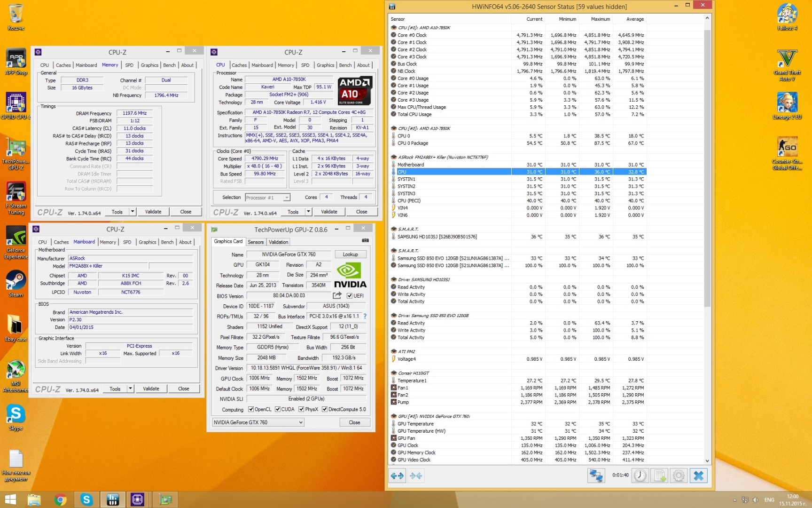812x508 pixels.
Task: Click the HWiNFO scrollbar up arrow
Action: pos(707,18)
